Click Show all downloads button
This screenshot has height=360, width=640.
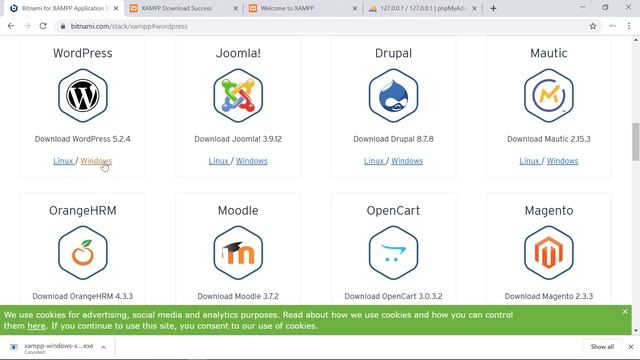pyautogui.click(x=602, y=347)
